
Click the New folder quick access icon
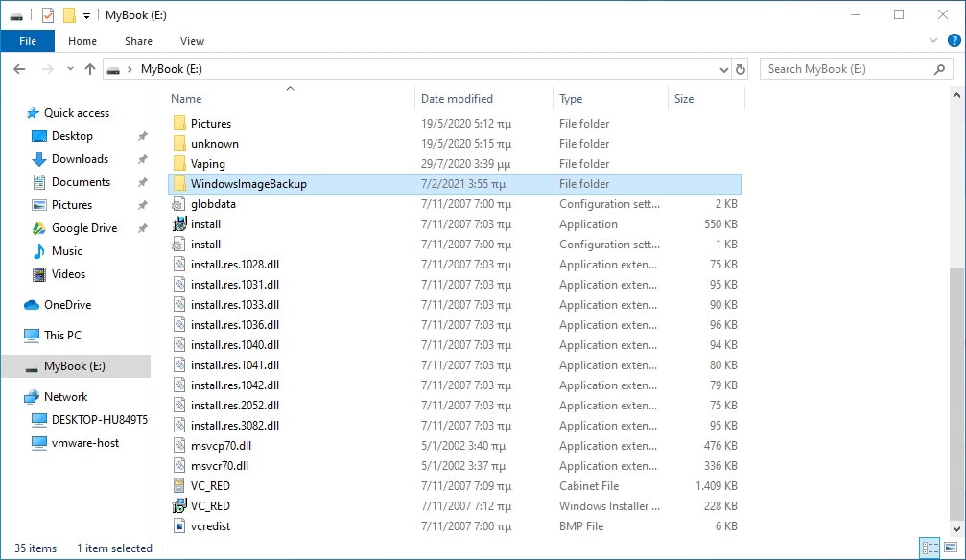coord(70,15)
